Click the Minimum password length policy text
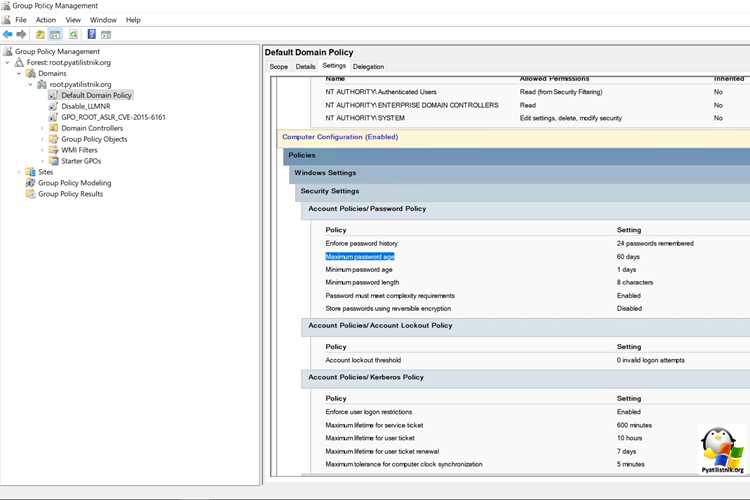750x500 pixels. coord(362,283)
